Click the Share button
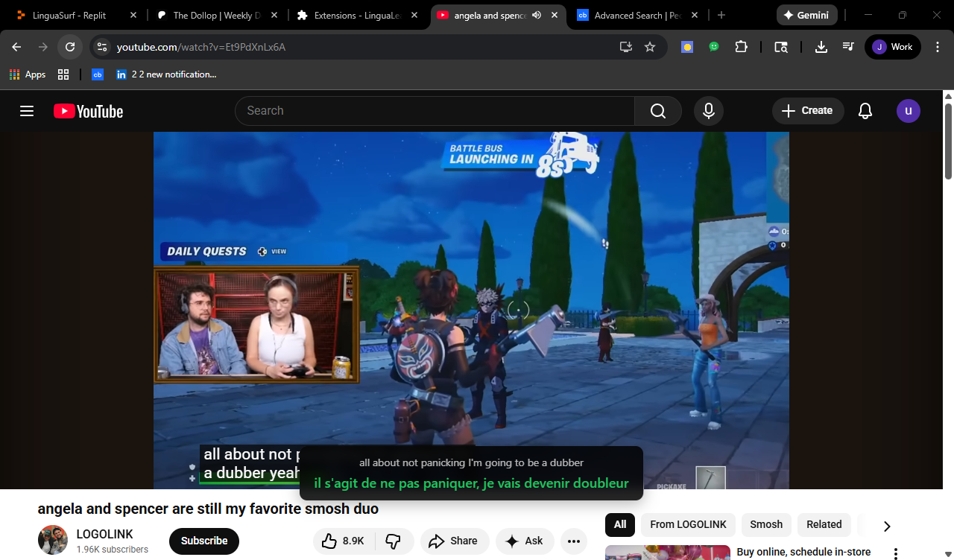 coord(455,541)
